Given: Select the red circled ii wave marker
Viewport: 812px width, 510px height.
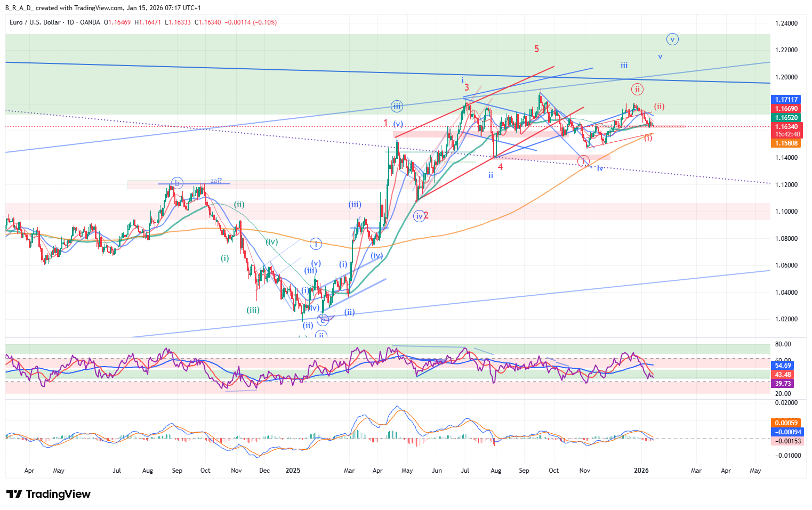Looking at the screenshot, I should [x=637, y=89].
